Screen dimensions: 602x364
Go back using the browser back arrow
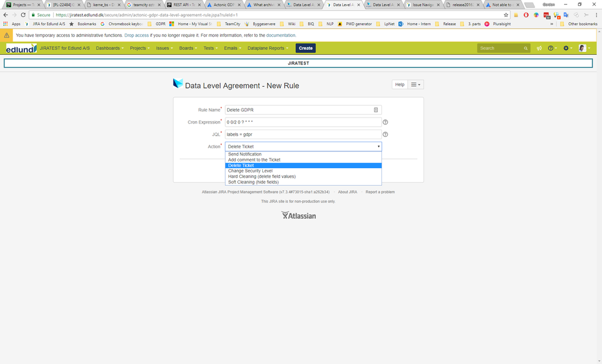(x=5, y=15)
